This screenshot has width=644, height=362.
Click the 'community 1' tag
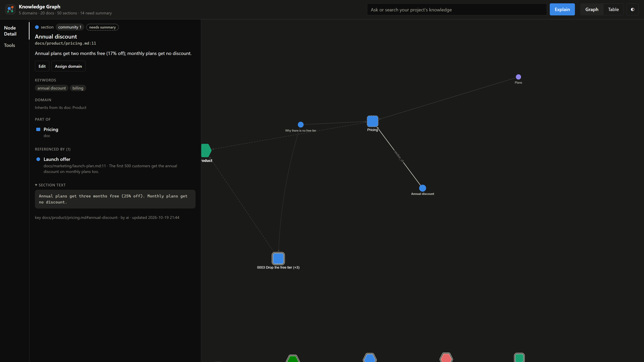tap(70, 27)
